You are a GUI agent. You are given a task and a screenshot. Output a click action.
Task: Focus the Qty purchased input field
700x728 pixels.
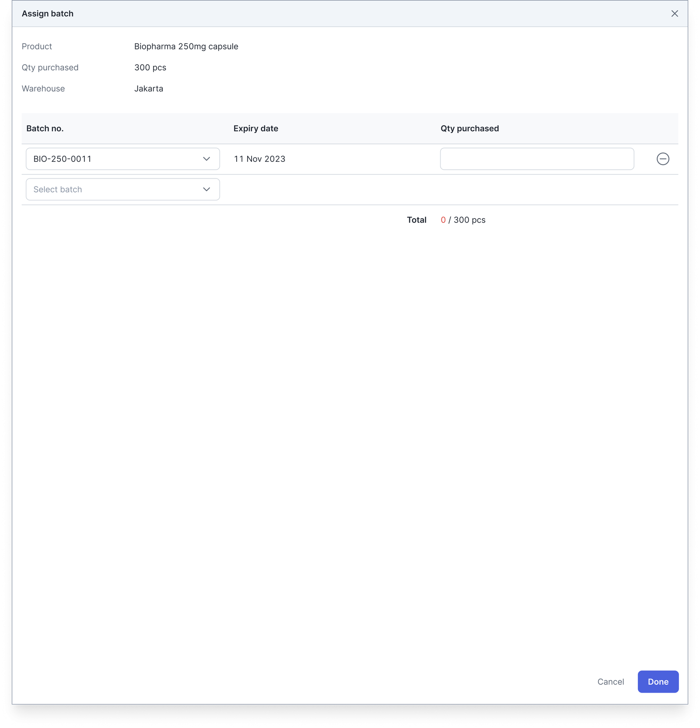pos(537,159)
